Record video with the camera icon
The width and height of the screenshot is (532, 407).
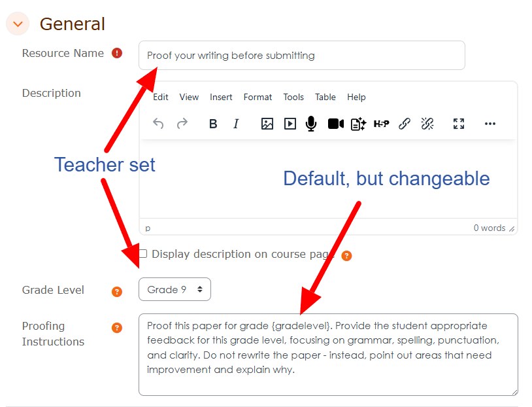click(x=335, y=124)
